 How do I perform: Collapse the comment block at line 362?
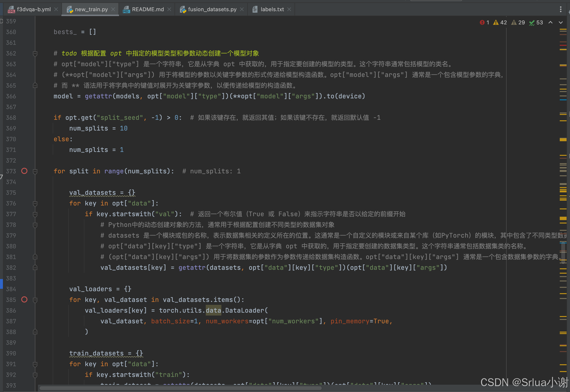[35, 54]
